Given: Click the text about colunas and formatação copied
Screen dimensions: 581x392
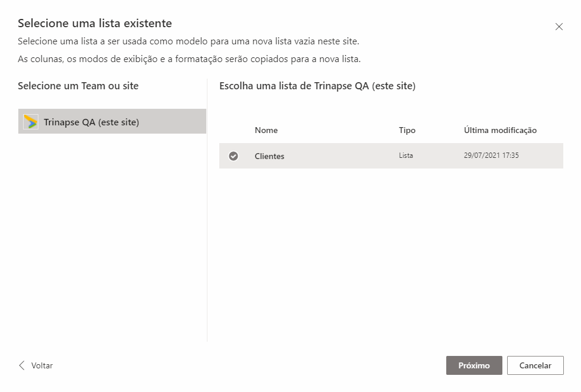Looking at the screenshot, I should point(189,59).
